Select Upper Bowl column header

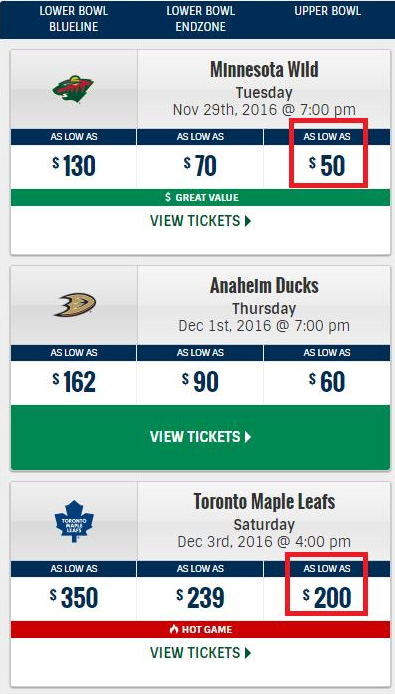(x=328, y=11)
